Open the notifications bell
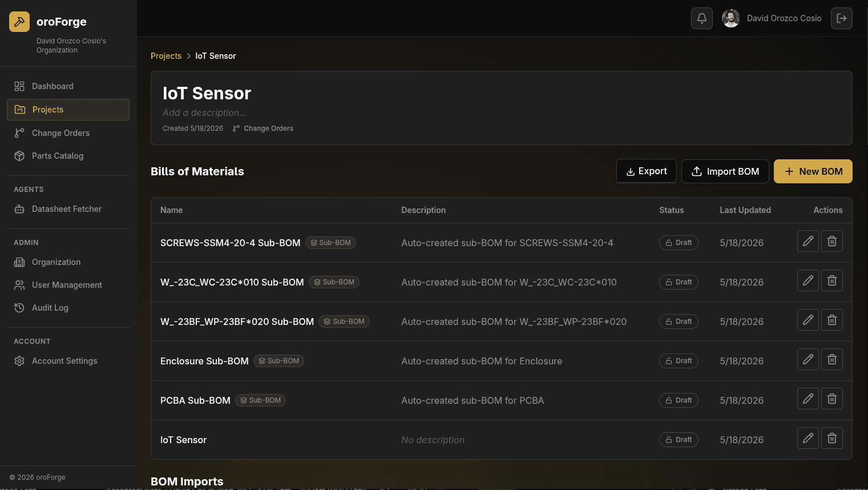This screenshot has width=868, height=490. [x=702, y=18]
